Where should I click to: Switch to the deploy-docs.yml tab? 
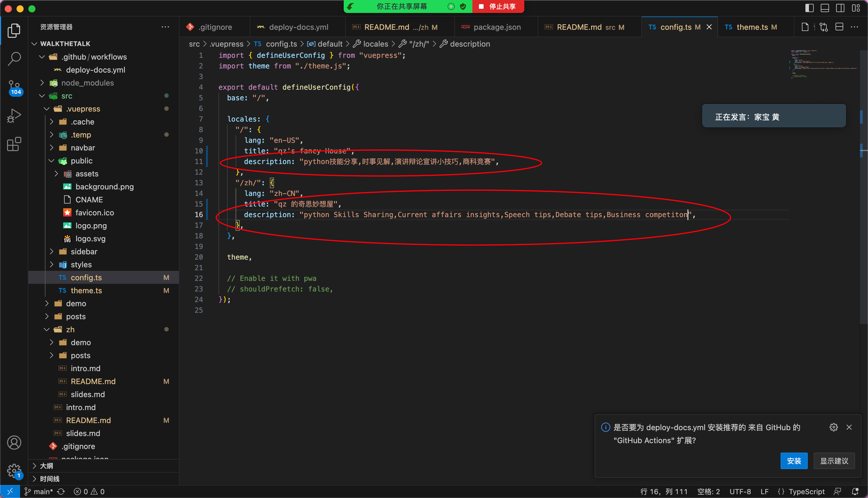tap(297, 27)
